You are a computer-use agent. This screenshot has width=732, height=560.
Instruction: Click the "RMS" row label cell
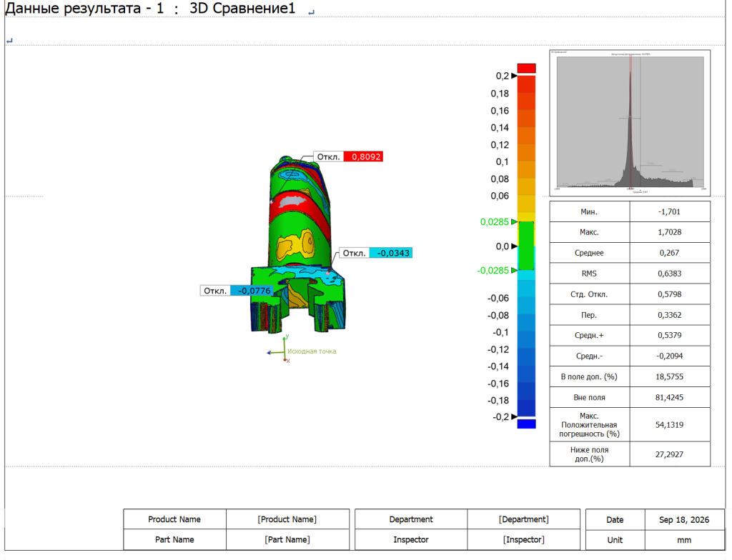coord(589,274)
